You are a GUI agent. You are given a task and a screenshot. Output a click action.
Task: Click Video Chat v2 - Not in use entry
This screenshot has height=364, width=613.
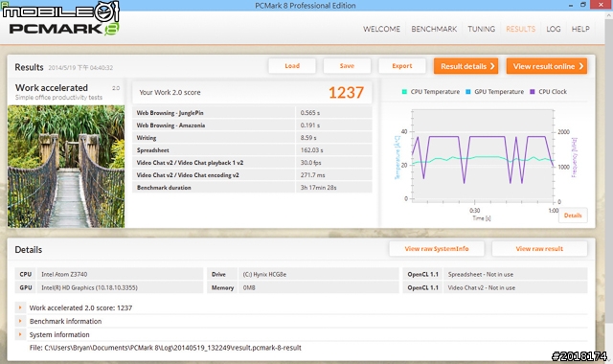tap(481, 287)
